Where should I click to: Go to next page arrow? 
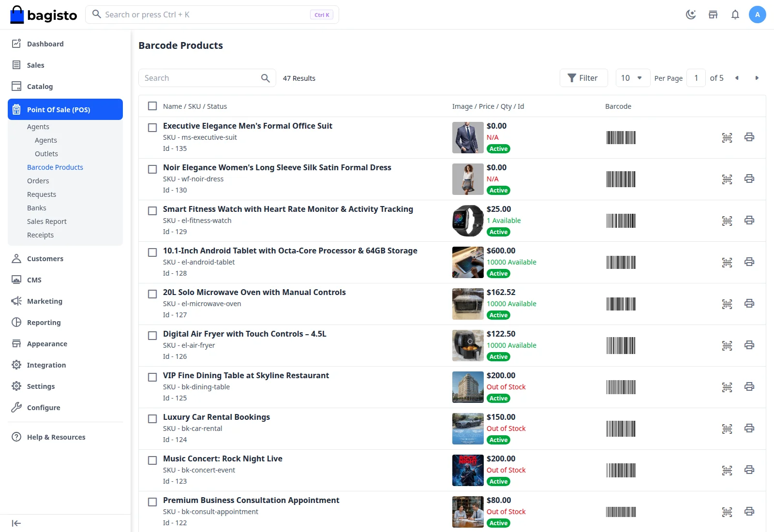point(757,78)
